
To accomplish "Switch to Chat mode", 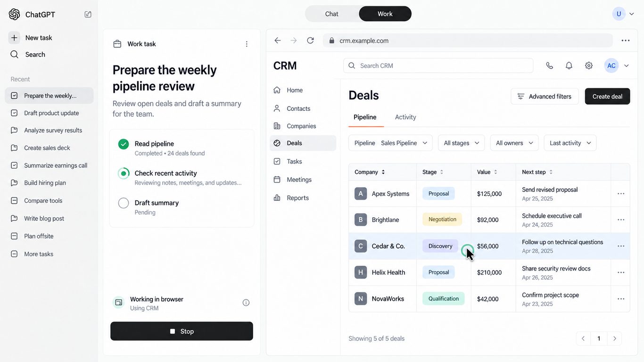I will [x=332, y=14].
